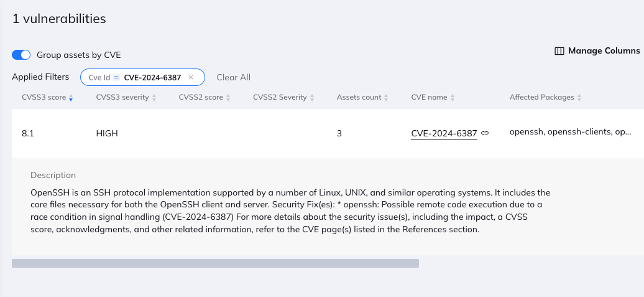Click the link icon beside CVE-2024-6387
The image size is (644, 297).
coord(485,133)
